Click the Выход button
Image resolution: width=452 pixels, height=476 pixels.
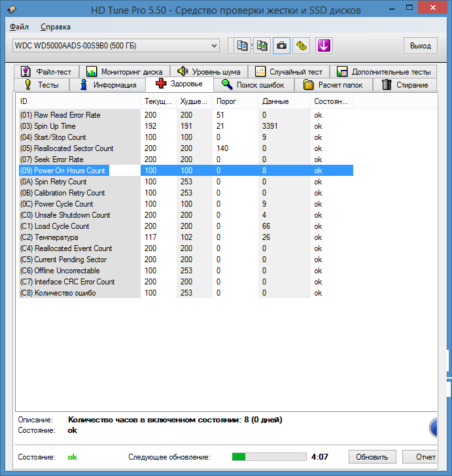pos(421,46)
